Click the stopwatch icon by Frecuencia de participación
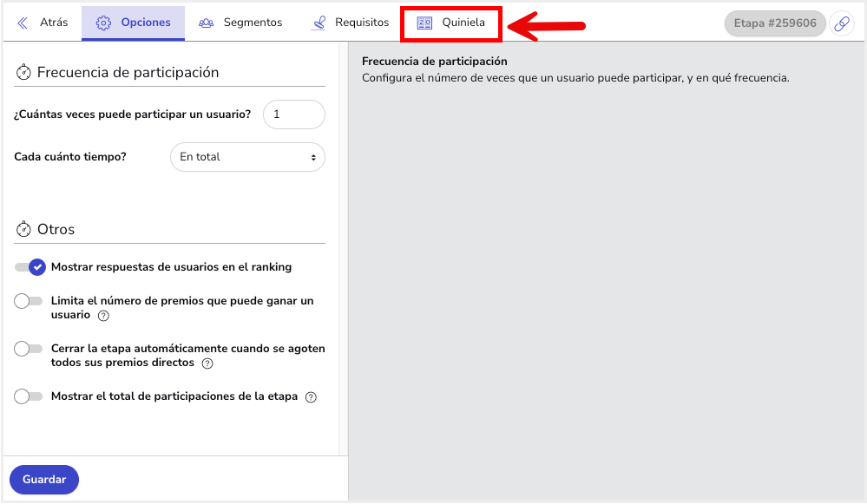The height and width of the screenshot is (504, 867). pos(23,72)
